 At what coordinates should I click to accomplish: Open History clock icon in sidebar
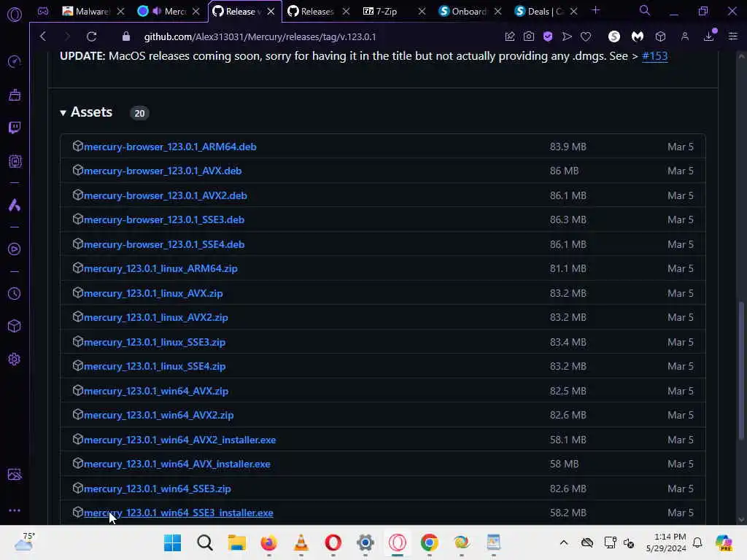click(15, 293)
